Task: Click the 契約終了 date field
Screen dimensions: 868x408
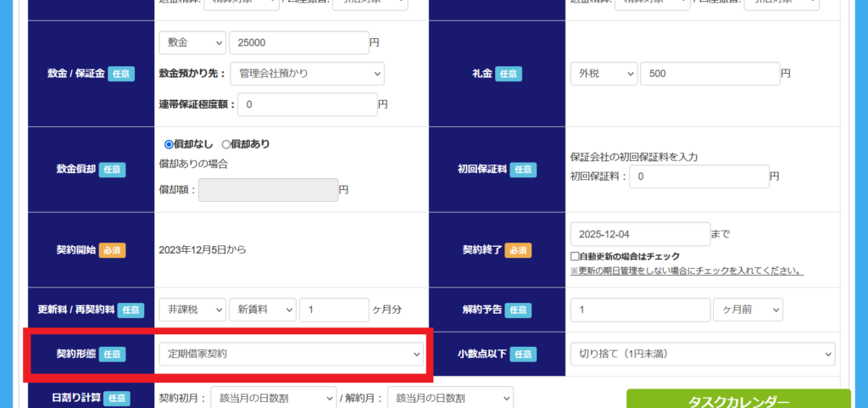Action: pyautogui.click(x=640, y=234)
